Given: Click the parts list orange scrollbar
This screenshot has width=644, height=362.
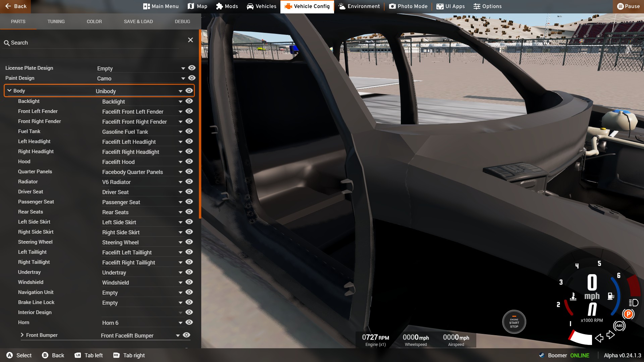Looking at the screenshot, I should [200, 124].
